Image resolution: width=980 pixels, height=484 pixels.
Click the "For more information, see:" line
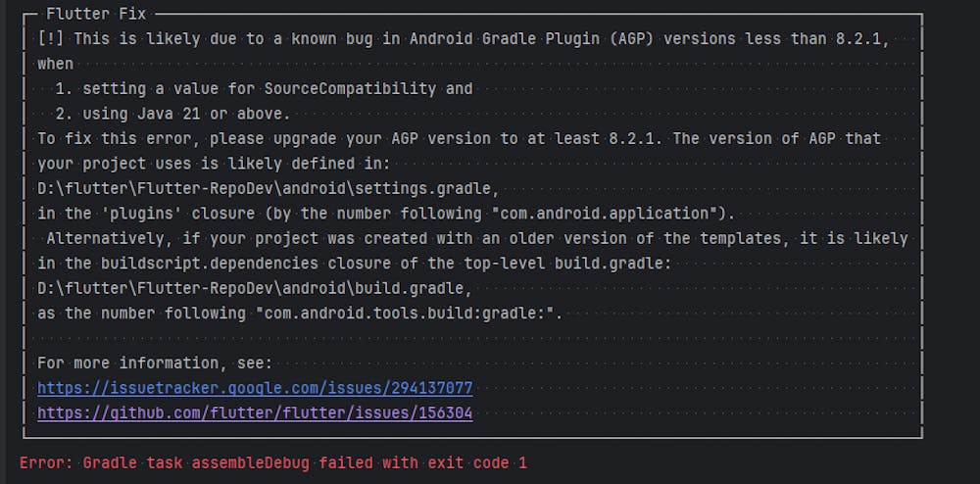[155, 363]
